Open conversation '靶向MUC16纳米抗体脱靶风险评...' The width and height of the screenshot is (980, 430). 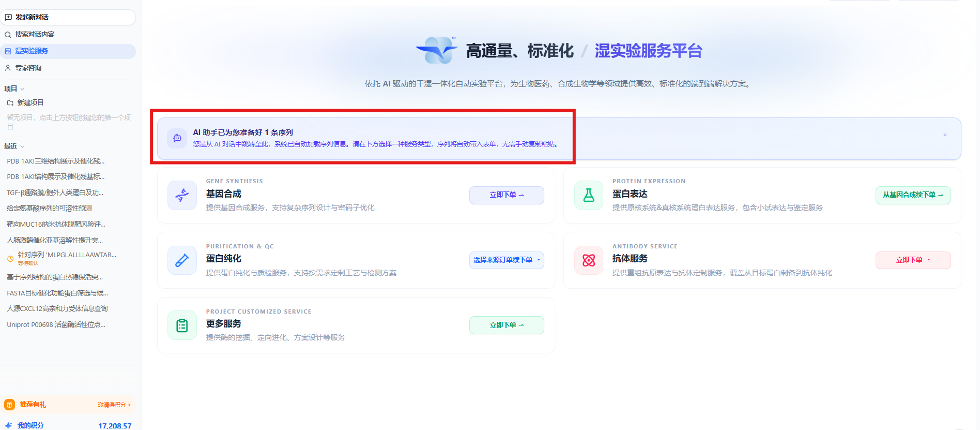click(x=56, y=225)
